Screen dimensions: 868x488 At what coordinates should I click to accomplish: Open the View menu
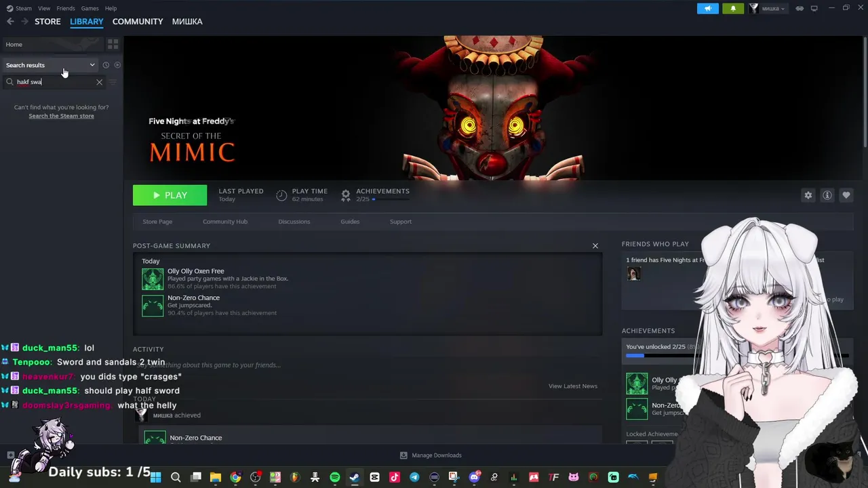(44, 8)
